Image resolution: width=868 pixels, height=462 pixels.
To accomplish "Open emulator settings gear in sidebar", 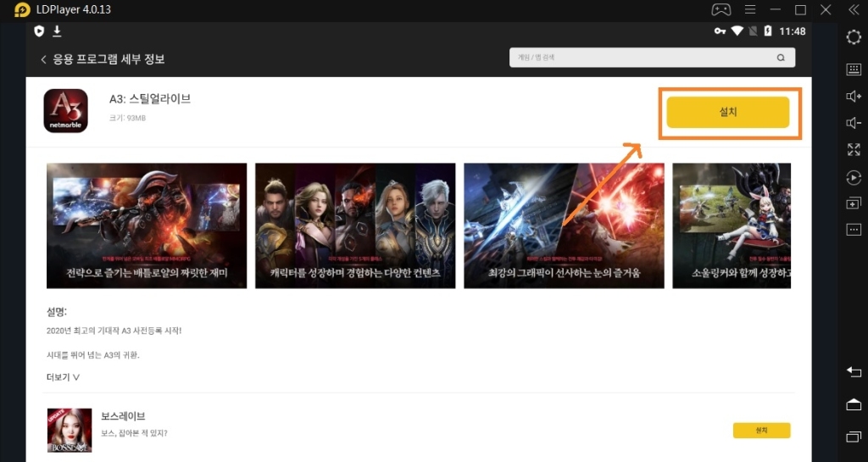I will [854, 37].
